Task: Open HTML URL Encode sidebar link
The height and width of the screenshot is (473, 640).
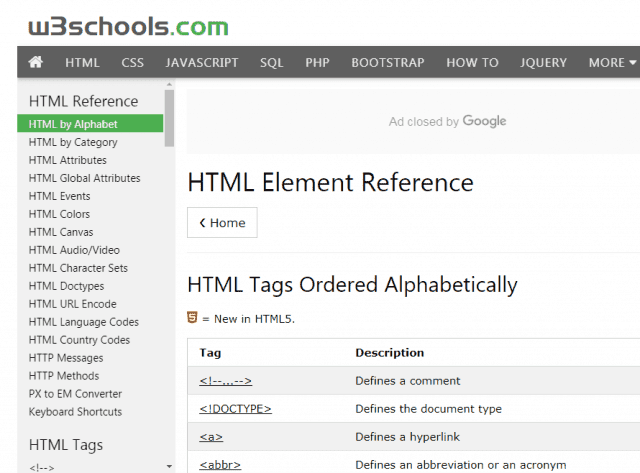Action: pos(72,304)
